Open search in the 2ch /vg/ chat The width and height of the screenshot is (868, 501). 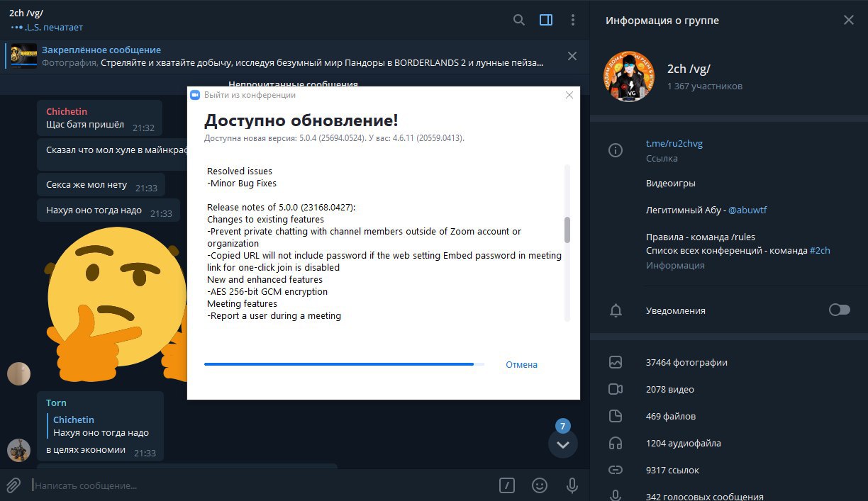519,20
